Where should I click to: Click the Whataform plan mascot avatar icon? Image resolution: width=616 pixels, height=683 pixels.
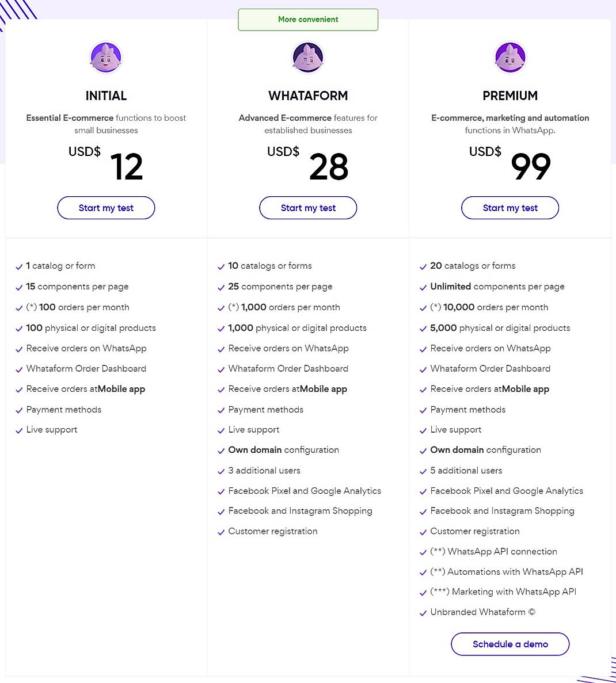[308, 57]
